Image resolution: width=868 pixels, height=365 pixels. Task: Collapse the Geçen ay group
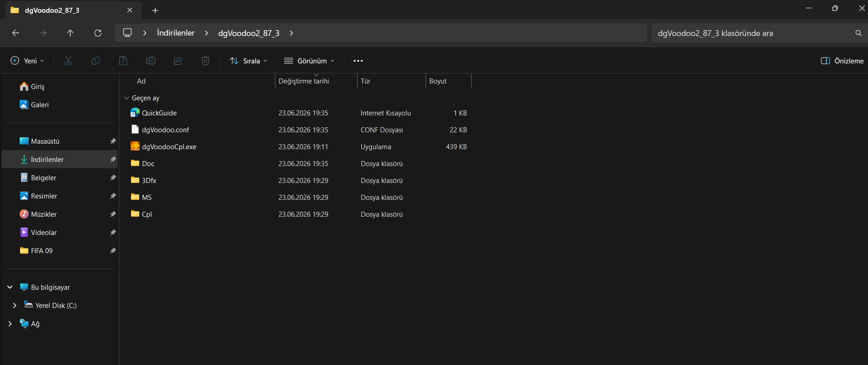pos(126,98)
